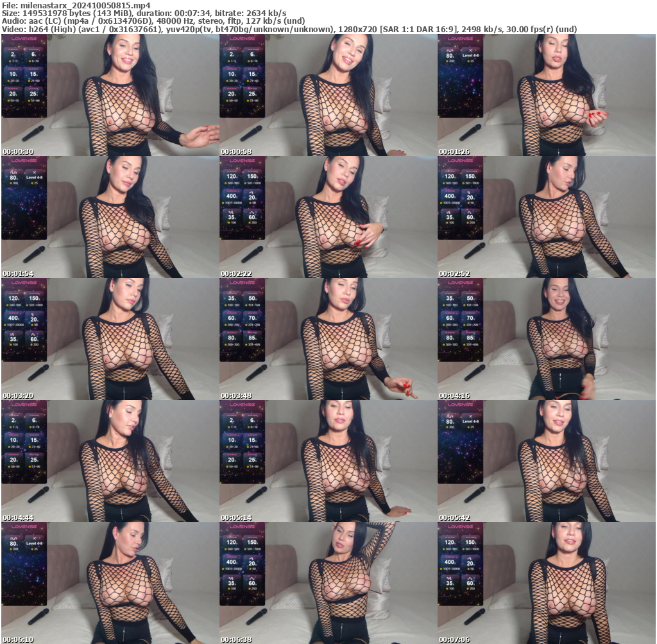This screenshot has width=657, height=644.
Task: Open the '80s / 300 tokens' overlay entry
Action: (x=449, y=56)
